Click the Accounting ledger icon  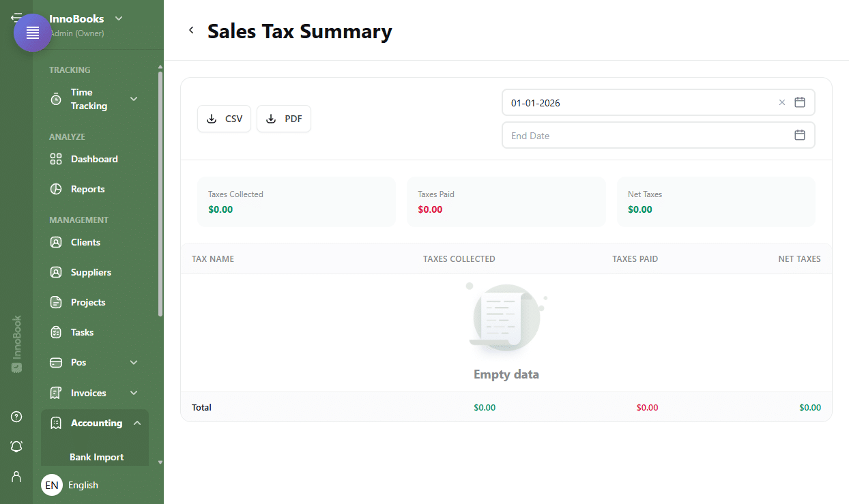pos(56,423)
